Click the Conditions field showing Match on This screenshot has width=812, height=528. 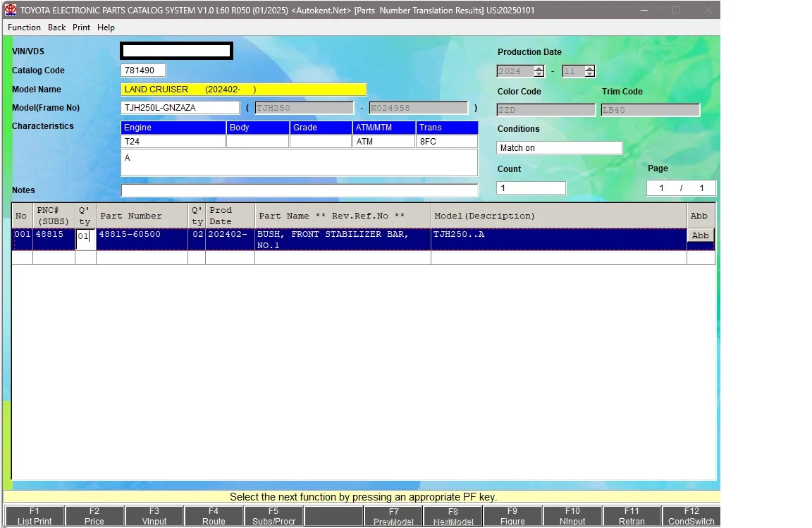point(559,147)
